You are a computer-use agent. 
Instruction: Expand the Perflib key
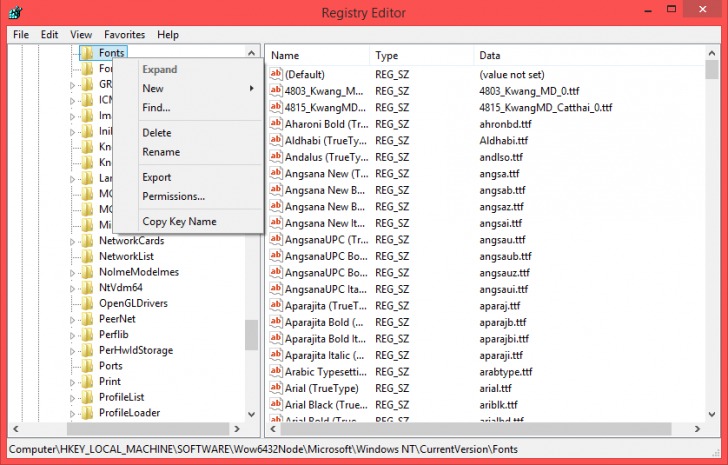(72, 336)
